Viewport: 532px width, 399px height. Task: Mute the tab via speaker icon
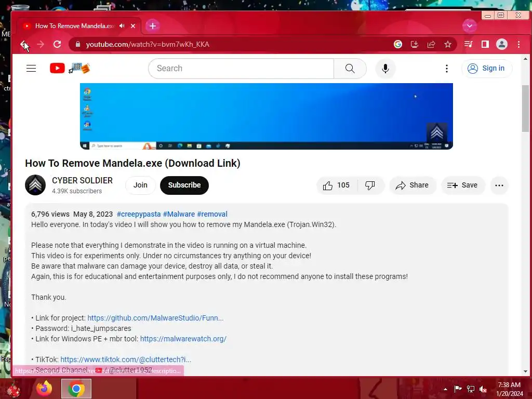point(122,26)
